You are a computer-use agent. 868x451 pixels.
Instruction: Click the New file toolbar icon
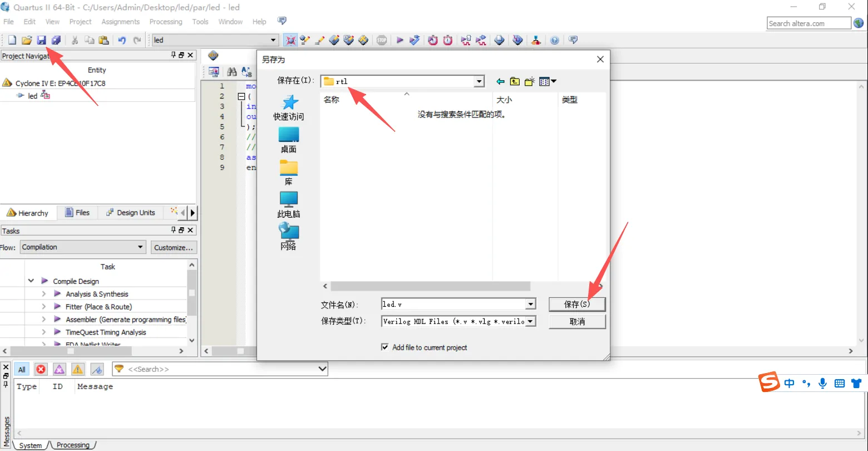[12, 40]
